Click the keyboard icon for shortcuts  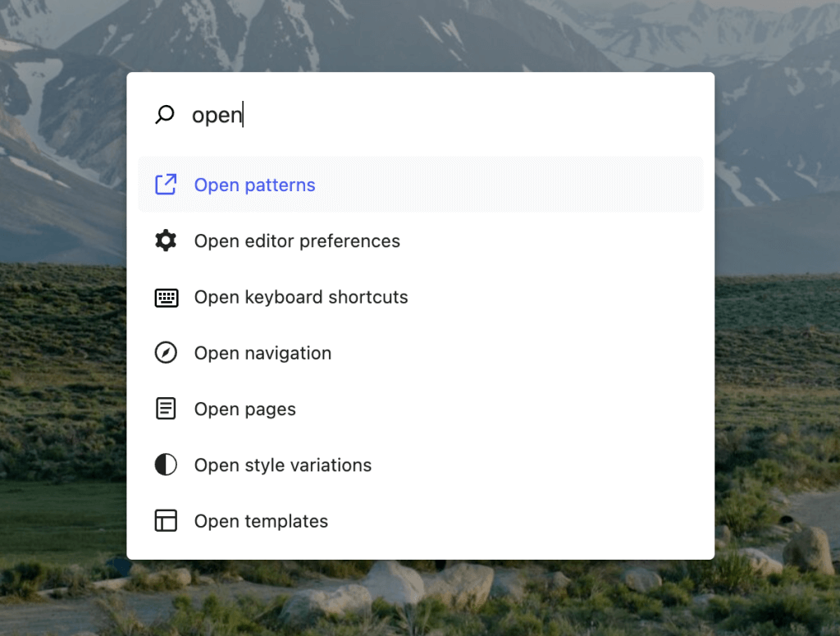point(166,297)
